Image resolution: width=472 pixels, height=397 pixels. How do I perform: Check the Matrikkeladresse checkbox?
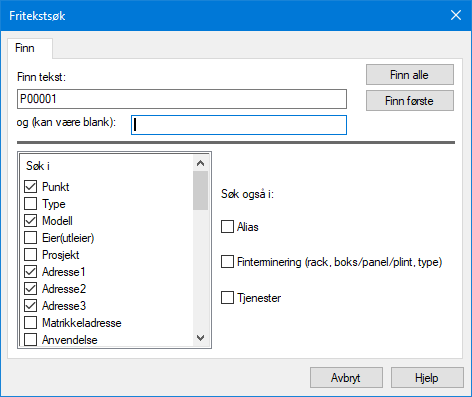pyautogui.click(x=30, y=323)
